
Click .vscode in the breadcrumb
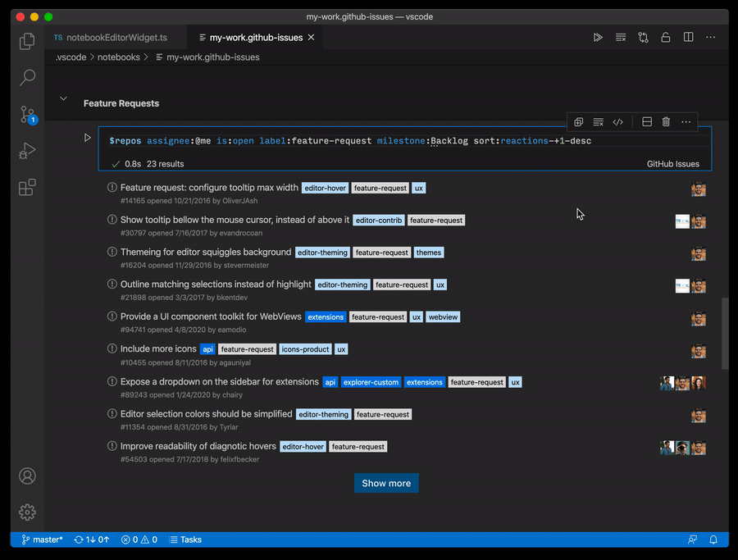(x=71, y=57)
